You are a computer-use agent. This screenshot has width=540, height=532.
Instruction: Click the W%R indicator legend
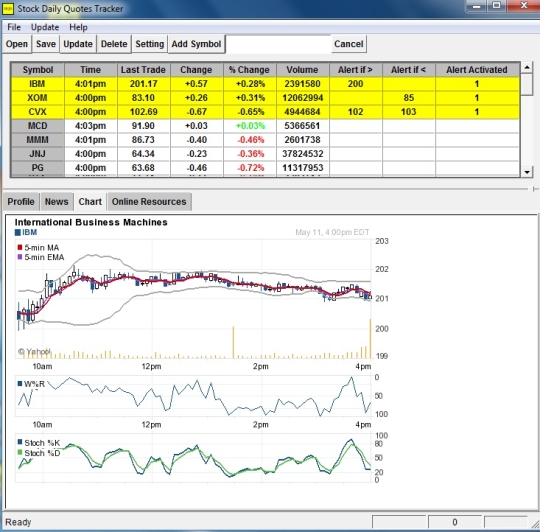click(x=31, y=384)
